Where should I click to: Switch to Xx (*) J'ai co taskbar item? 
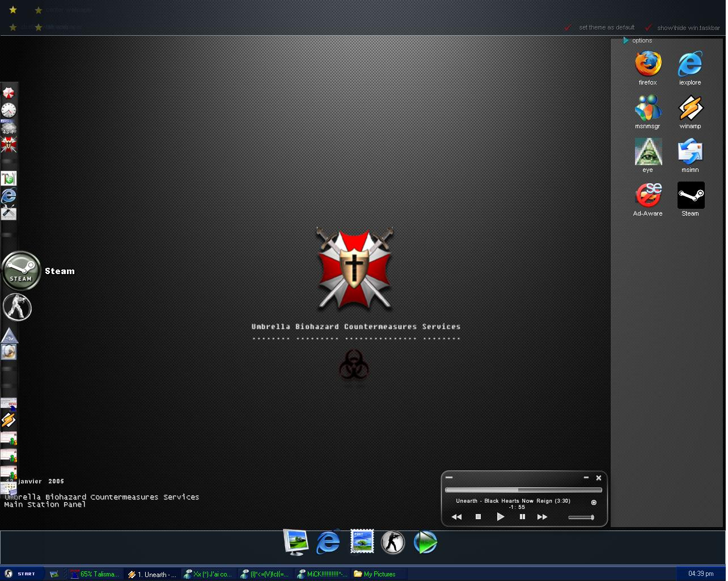[208, 574]
